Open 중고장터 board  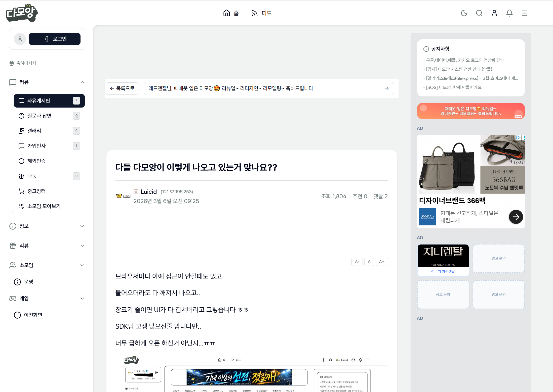pos(49,191)
